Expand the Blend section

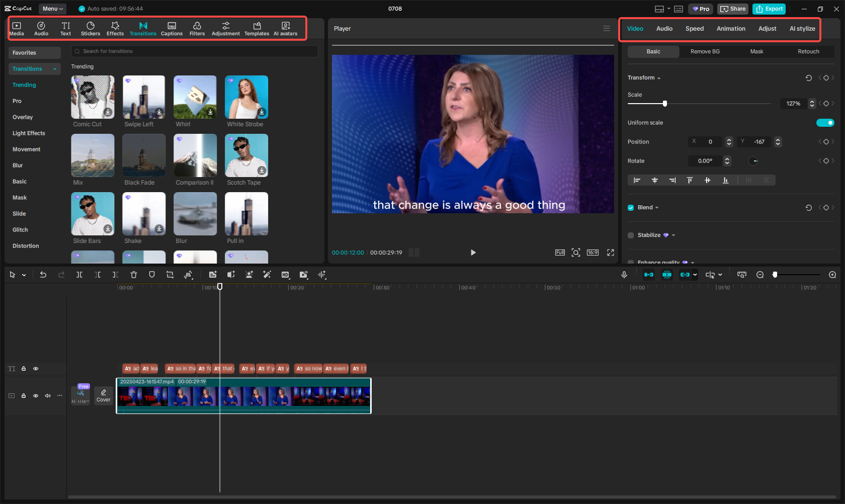pyautogui.click(x=657, y=208)
